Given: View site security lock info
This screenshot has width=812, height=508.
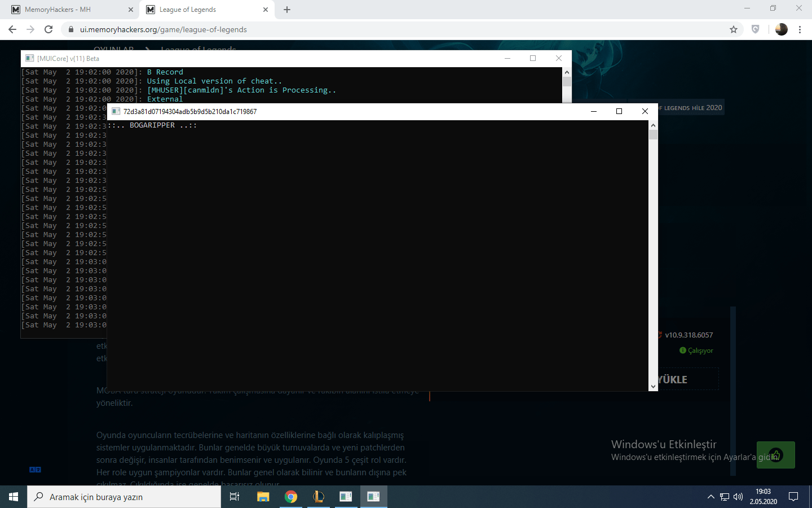Looking at the screenshot, I should click(x=71, y=29).
